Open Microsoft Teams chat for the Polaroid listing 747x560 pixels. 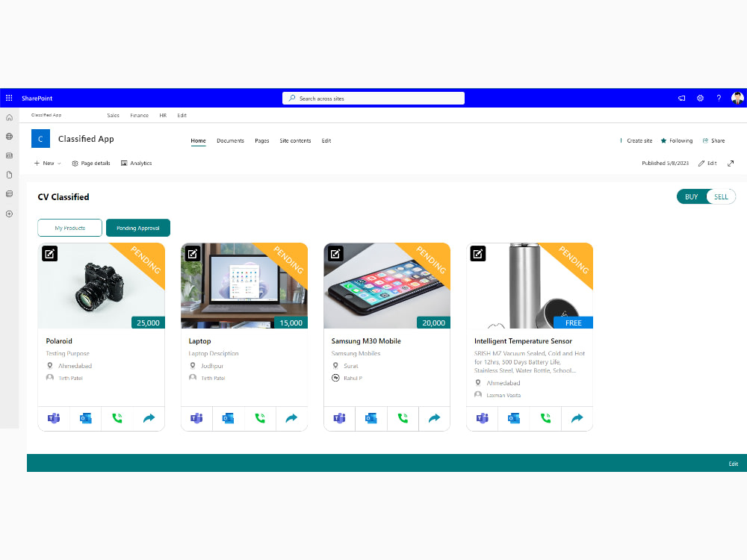53,418
